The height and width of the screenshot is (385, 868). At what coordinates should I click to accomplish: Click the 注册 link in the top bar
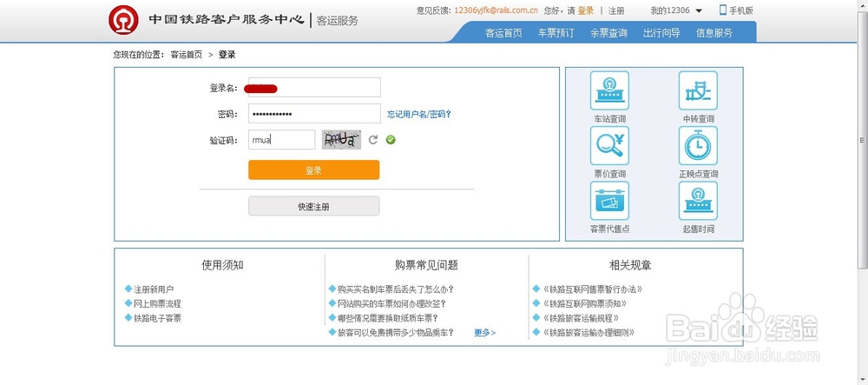616,10
